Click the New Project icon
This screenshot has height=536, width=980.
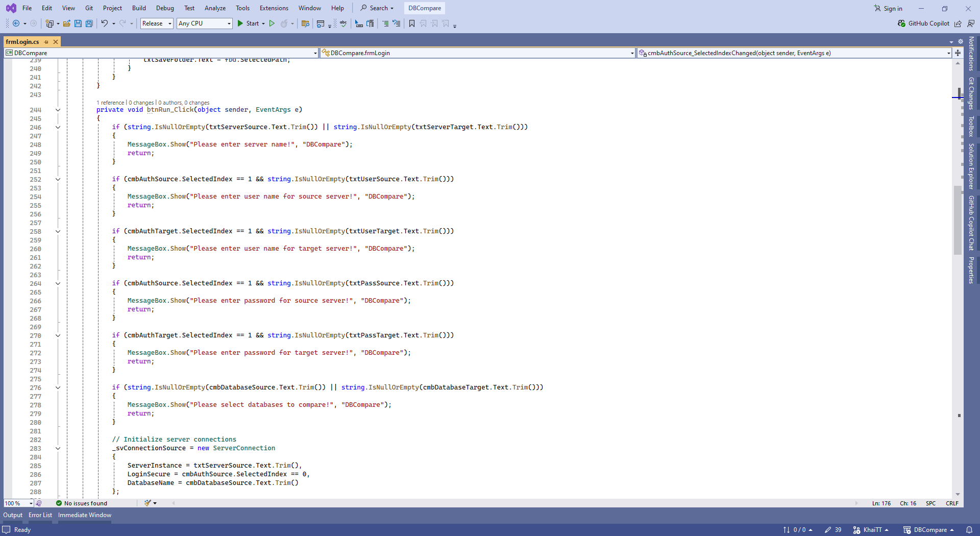(50, 23)
